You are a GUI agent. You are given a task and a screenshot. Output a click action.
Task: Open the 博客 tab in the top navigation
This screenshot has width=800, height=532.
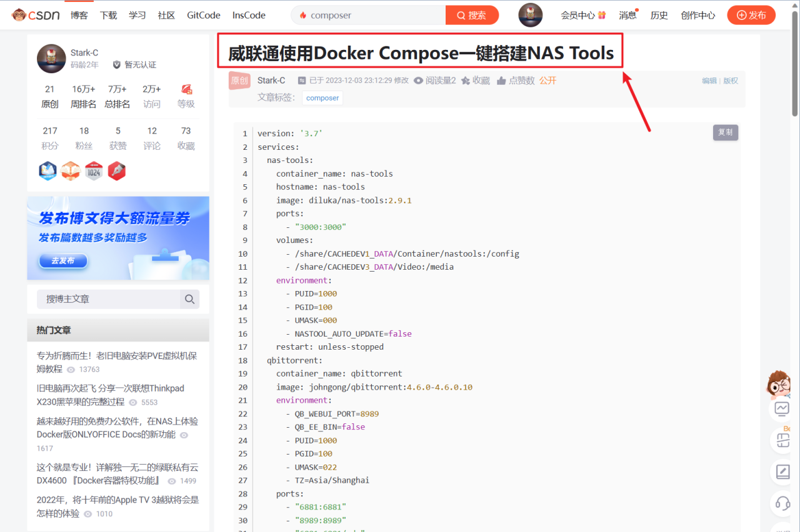(x=79, y=15)
